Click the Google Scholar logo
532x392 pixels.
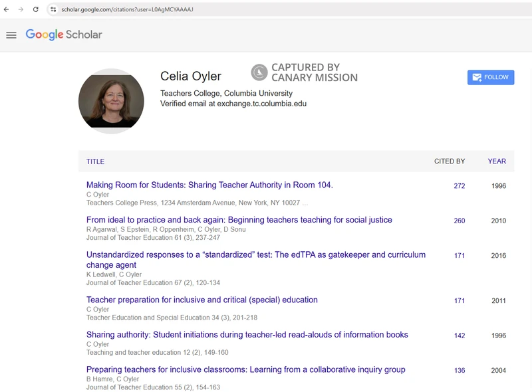tap(64, 35)
